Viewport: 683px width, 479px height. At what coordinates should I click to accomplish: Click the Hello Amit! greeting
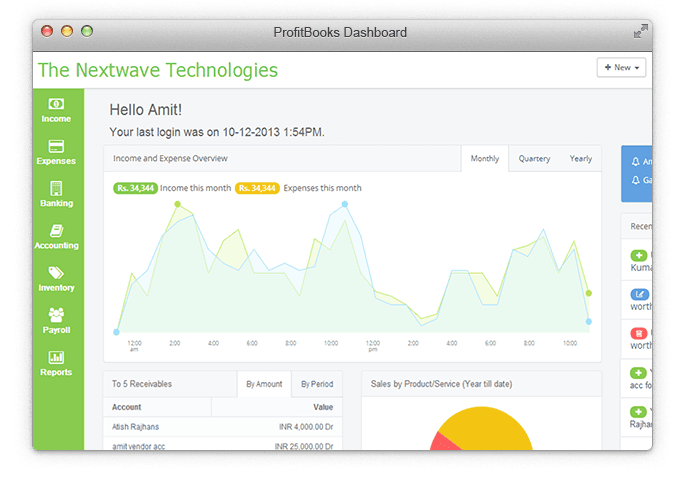[145, 110]
